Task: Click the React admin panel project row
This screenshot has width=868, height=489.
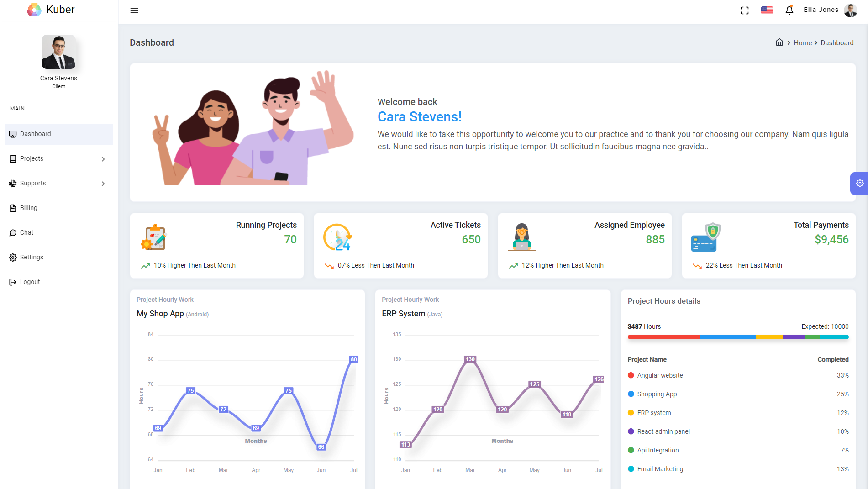Action: tap(738, 431)
